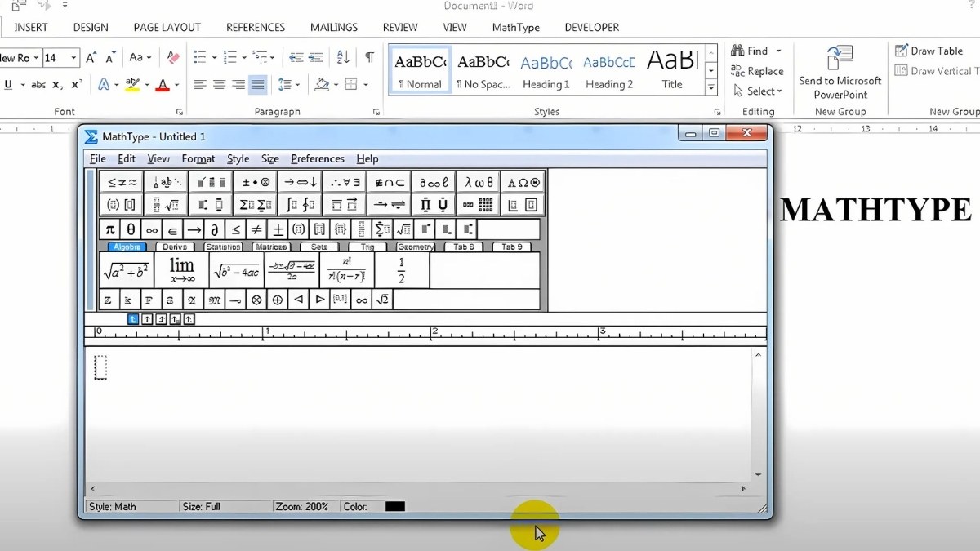
Task: Open relational symbols palette in MathType
Action: tap(122, 182)
